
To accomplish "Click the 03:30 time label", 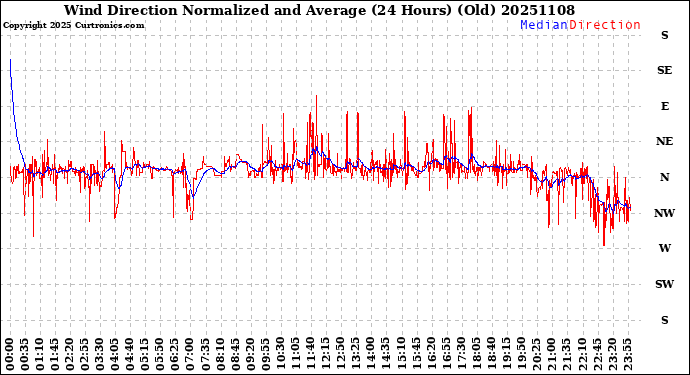I will pyautogui.click(x=100, y=354).
